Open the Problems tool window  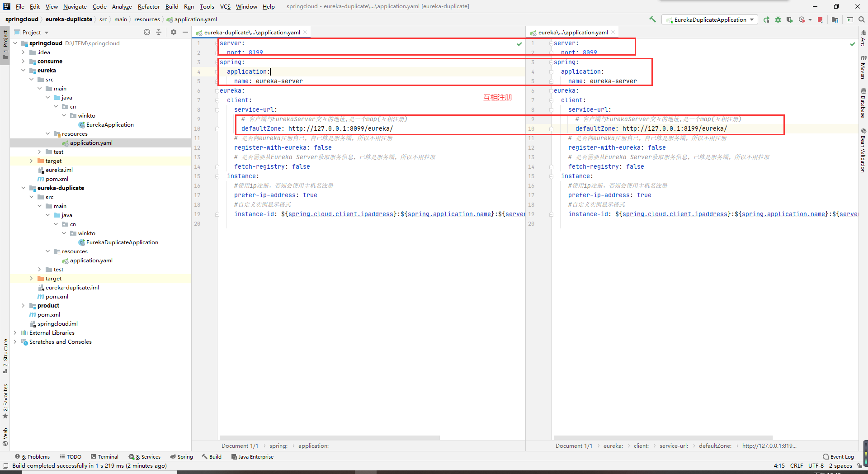click(x=32, y=457)
